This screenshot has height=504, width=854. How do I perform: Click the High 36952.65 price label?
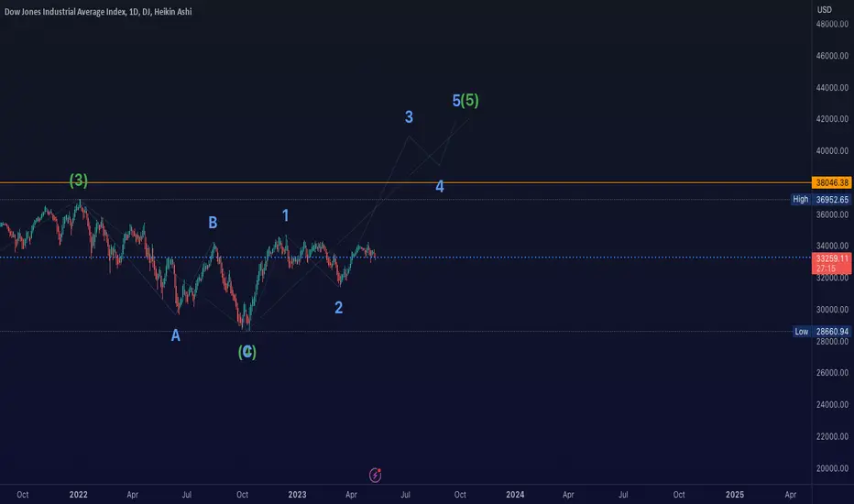[821, 200]
